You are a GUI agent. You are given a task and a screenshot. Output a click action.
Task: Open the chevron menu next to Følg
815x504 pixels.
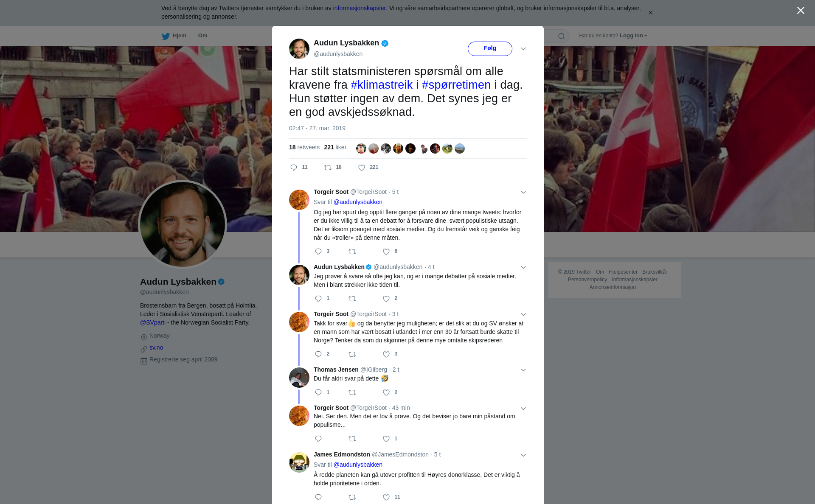tap(523, 49)
